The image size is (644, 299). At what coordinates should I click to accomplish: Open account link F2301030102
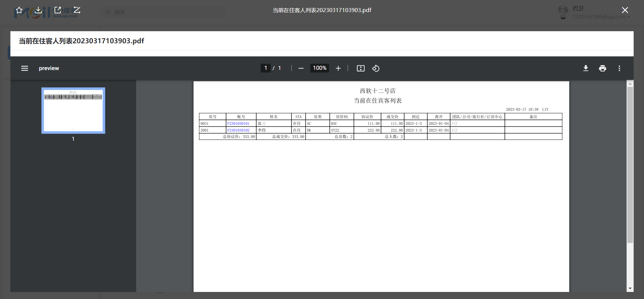pyautogui.click(x=238, y=130)
